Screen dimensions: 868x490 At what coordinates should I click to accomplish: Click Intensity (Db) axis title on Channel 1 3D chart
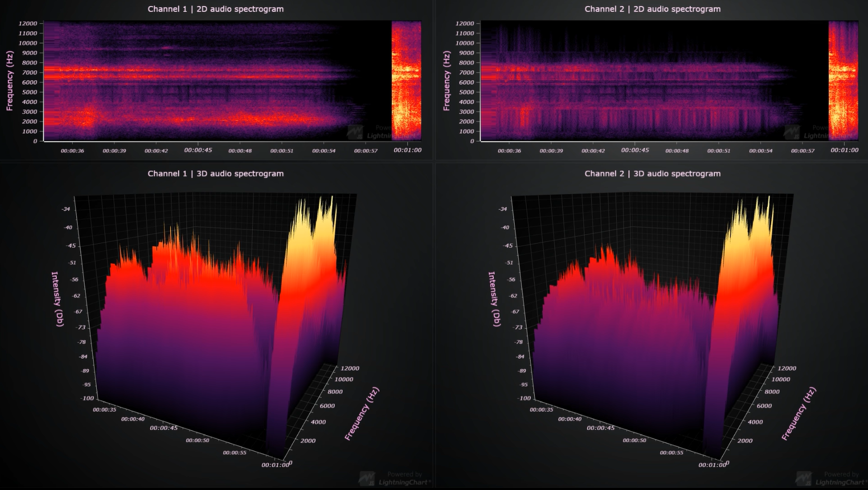click(x=57, y=299)
